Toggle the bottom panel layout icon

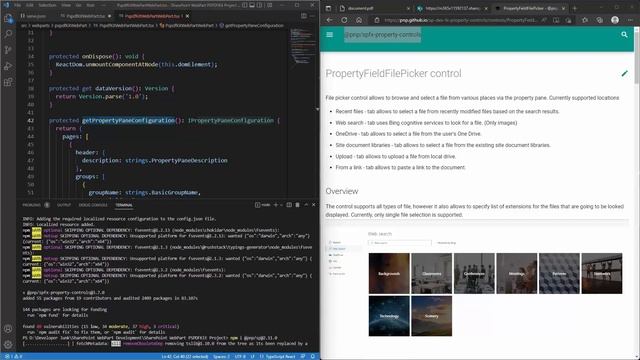pos(252,5)
